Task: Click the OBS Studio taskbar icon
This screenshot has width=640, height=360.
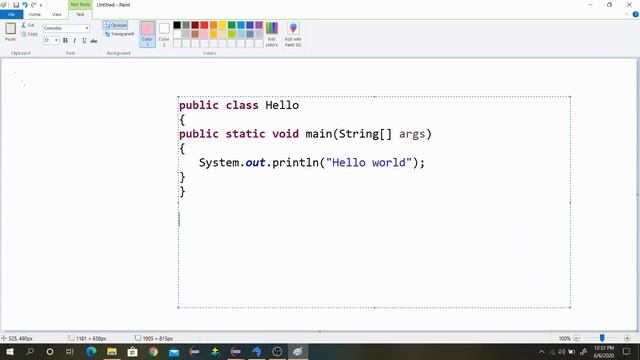Action: point(277,351)
